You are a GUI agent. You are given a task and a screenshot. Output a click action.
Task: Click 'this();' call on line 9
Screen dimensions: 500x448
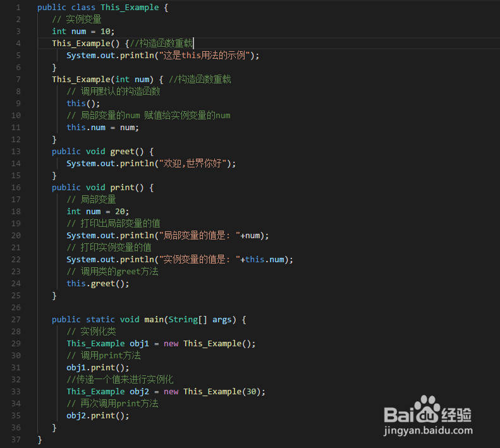pyautogui.click(x=83, y=104)
